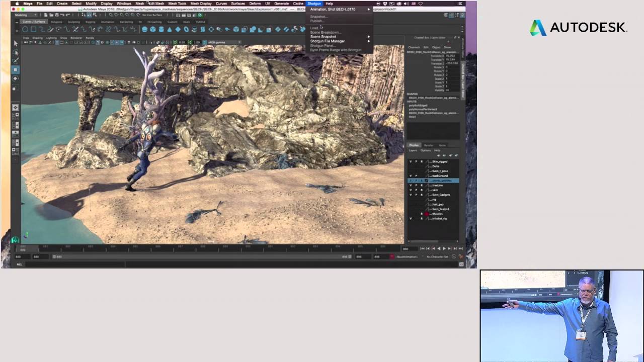Screen dimensions: 644x362
Task: Open the Help menu in menu bar
Action: [x=329, y=4]
